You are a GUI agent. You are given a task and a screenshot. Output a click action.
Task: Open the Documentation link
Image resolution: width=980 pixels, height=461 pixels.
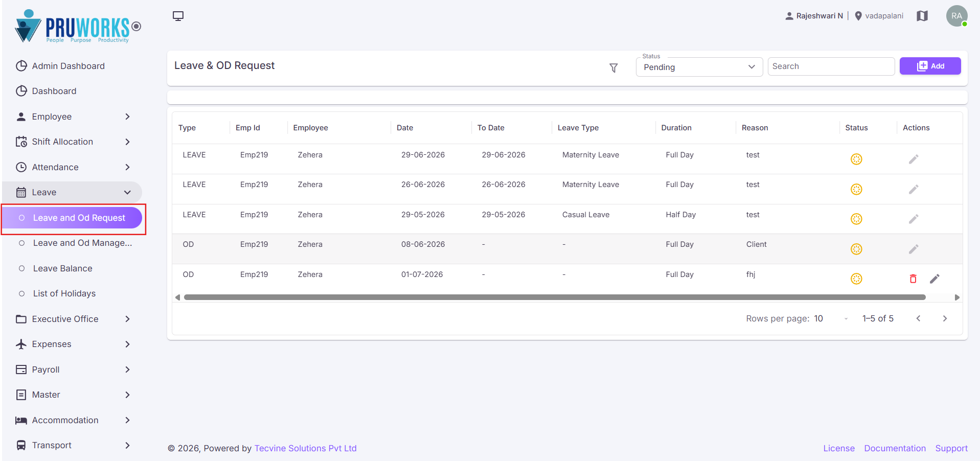click(895, 448)
